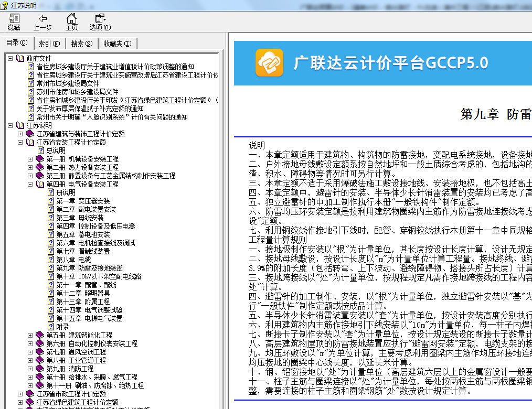Expand 第八册 工业管道工程 node
This screenshot has width=532, height=409.
coord(30,361)
